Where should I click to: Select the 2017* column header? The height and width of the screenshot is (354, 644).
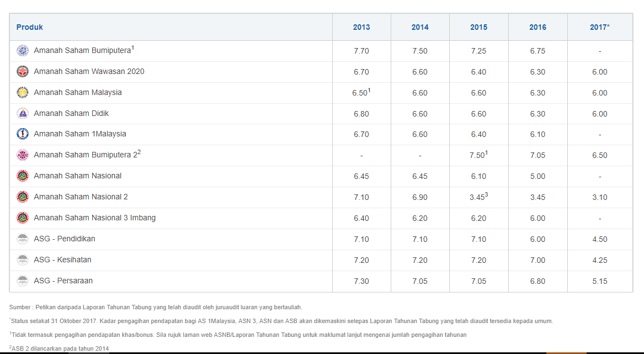click(x=600, y=27)
